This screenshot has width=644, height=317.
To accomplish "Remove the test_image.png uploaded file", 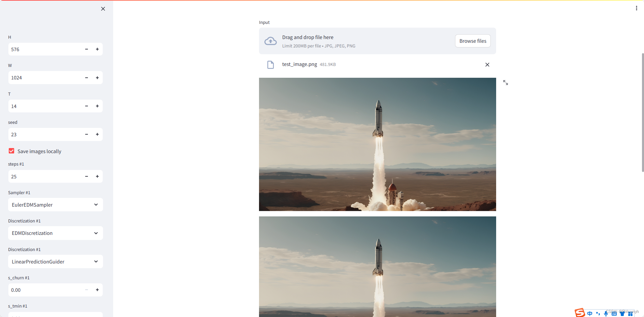I will tap(487, 65).
